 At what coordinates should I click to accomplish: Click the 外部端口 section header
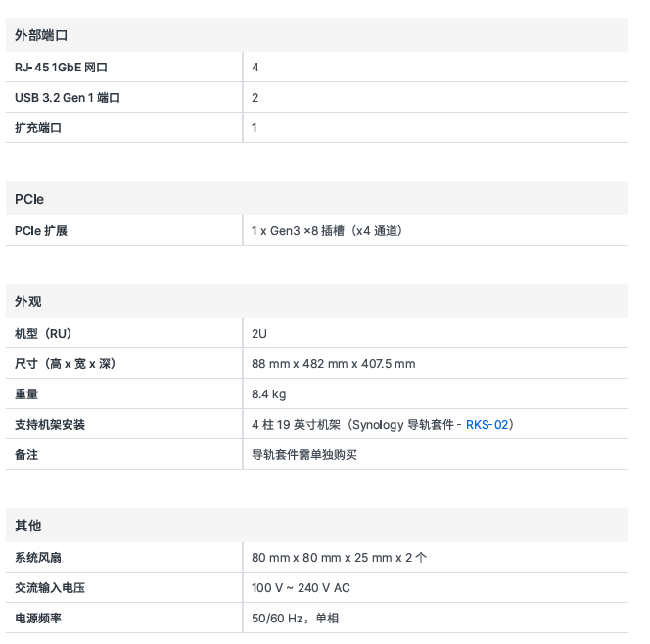41,35
